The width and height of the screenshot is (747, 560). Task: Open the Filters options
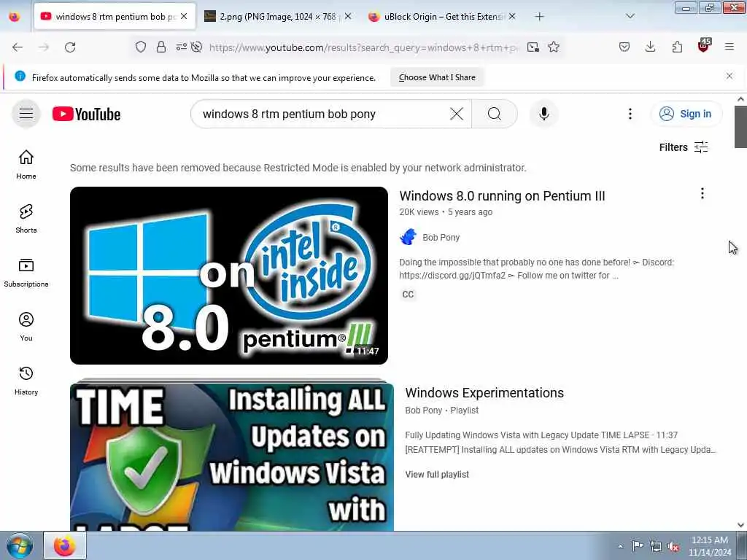click(x=684, y=147)
